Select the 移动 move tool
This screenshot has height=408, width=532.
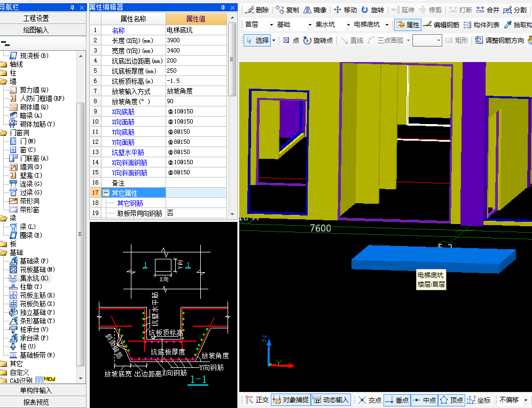[345, 10]
